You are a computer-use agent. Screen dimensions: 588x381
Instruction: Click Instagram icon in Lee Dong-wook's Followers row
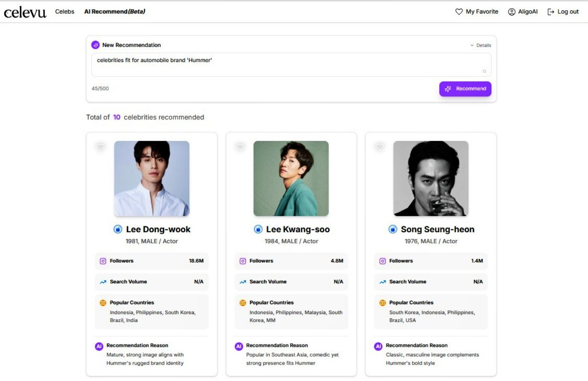coord(103,261)
